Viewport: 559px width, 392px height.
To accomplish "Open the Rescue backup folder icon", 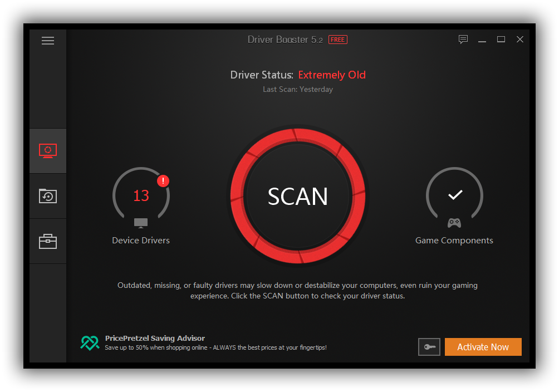I will pos(48,196).
